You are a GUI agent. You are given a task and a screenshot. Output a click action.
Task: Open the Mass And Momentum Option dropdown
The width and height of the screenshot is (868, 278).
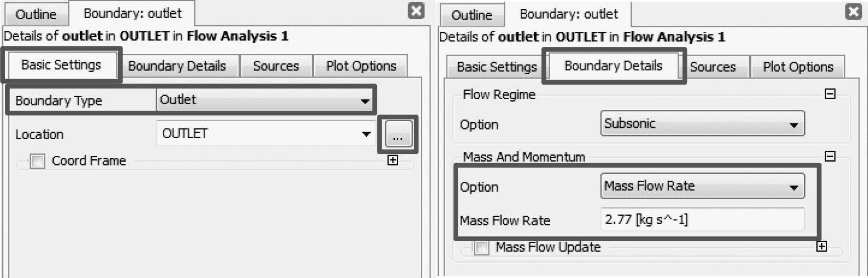703,187
